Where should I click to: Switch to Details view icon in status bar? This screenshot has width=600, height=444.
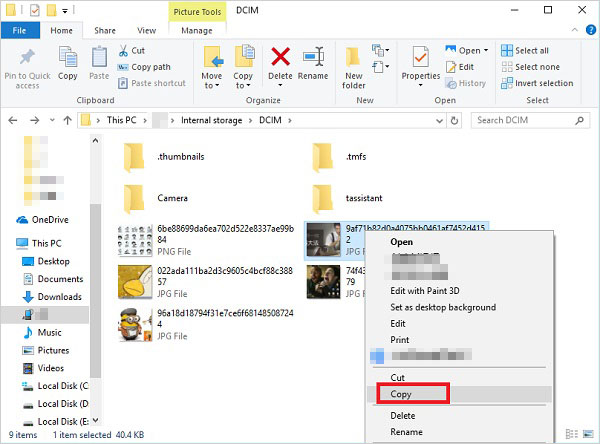(x=571, y=434)
